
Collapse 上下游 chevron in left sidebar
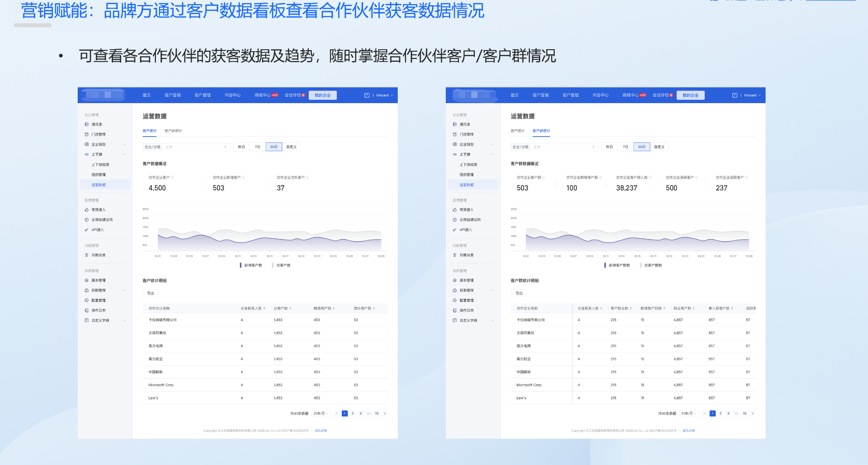[124, 154]
